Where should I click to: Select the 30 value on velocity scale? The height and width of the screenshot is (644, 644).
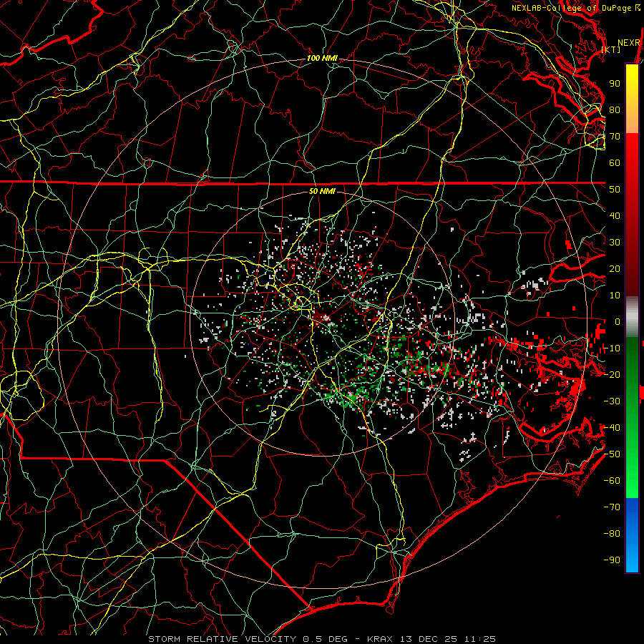point(615,242)
